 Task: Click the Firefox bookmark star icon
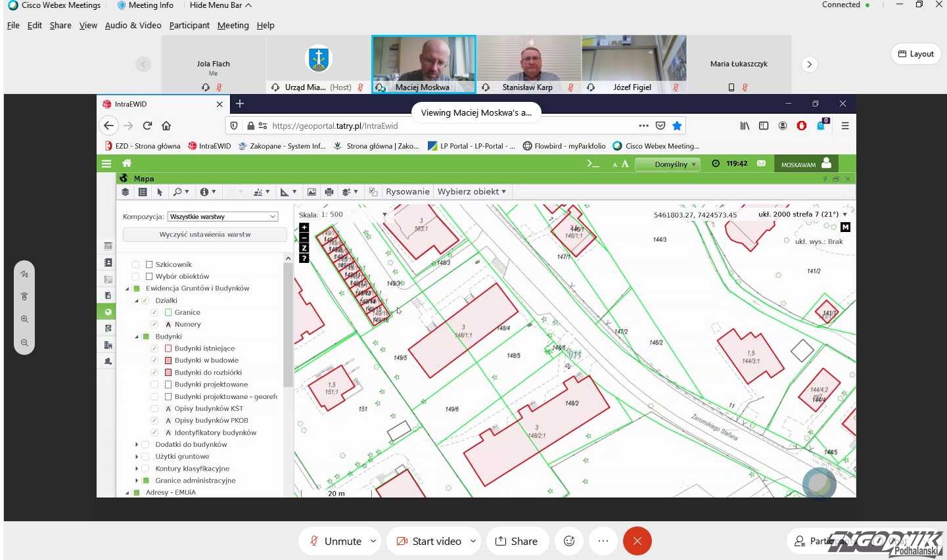[x=677, y=126]
